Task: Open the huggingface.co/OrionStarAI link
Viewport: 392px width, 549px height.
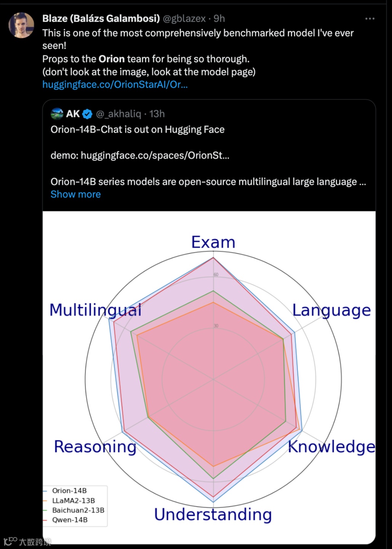Action: pyautogui.click(x=115, y=84)
